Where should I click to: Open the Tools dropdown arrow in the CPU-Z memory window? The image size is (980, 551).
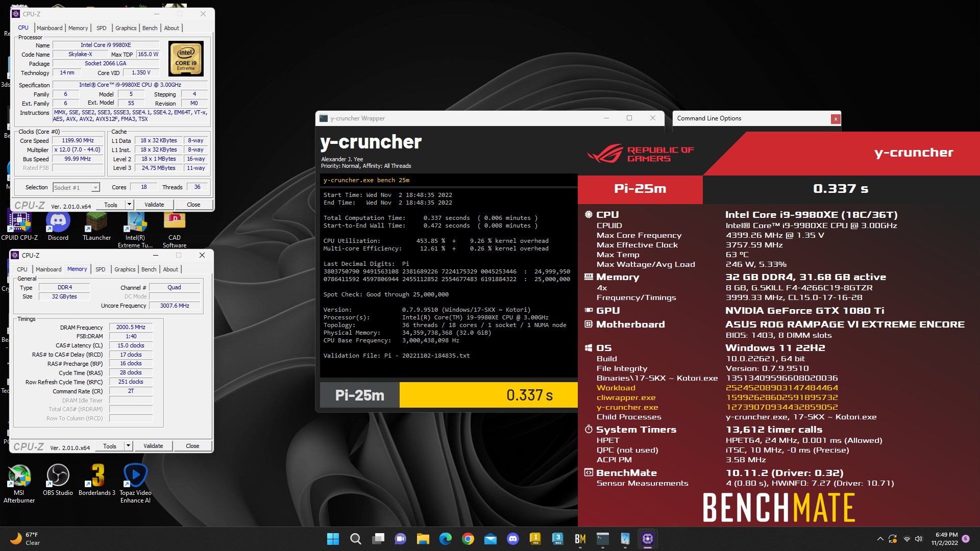[128, 446]
